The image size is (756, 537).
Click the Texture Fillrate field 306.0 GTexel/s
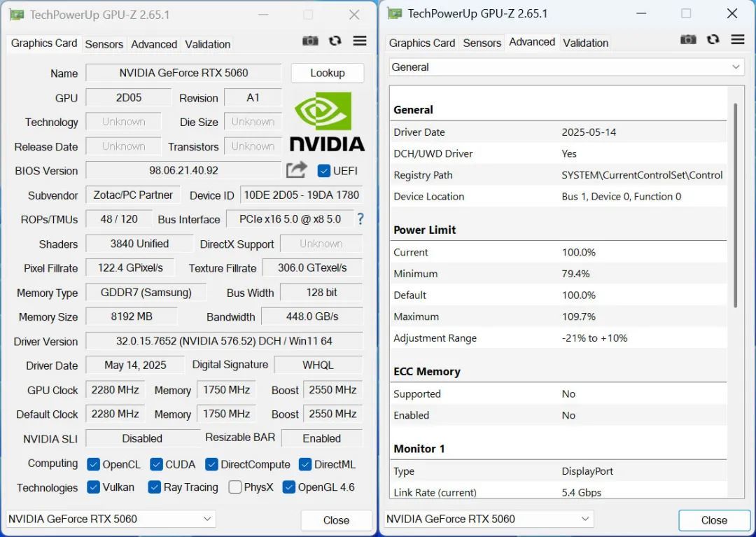(312, 267)
